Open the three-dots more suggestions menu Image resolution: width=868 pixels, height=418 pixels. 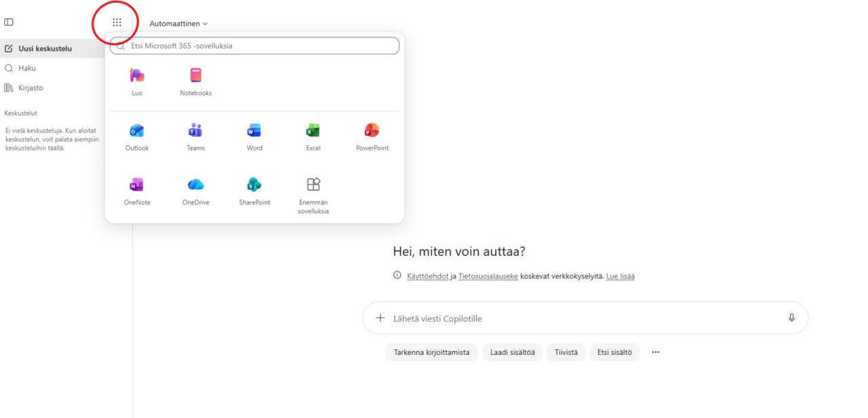click(656, 352)
